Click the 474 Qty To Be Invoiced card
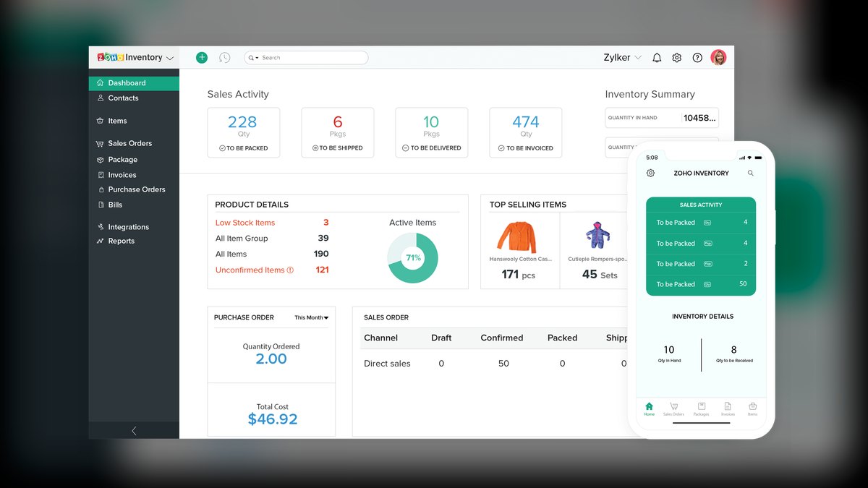 coord(526,132)
